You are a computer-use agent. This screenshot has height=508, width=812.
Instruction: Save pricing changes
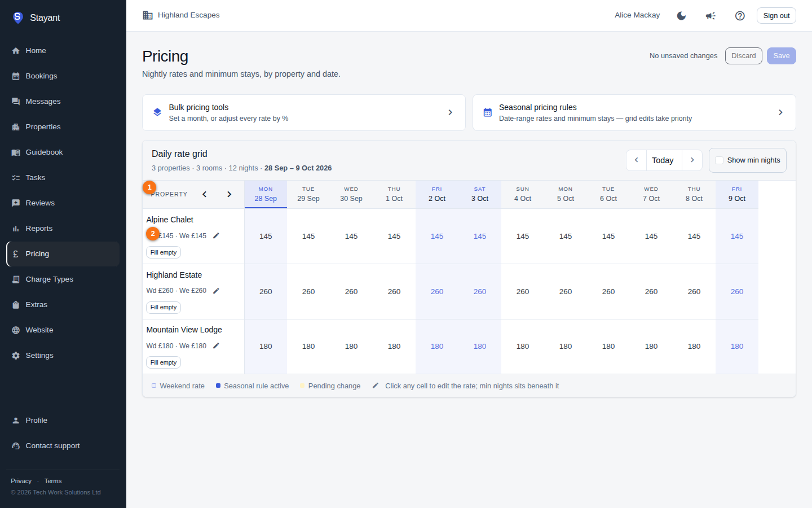(x=782, y=56)
